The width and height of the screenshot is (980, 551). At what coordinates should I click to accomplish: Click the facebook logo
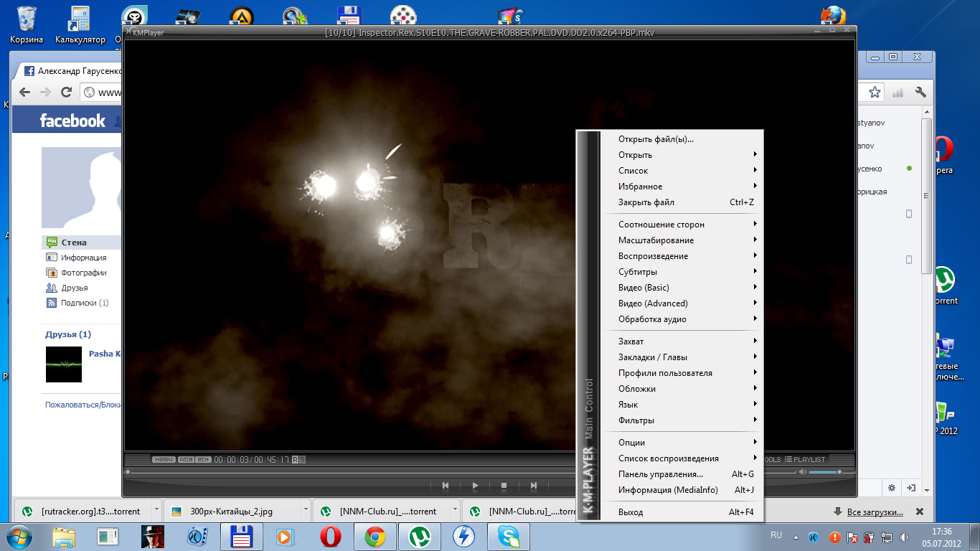(72, 121)
